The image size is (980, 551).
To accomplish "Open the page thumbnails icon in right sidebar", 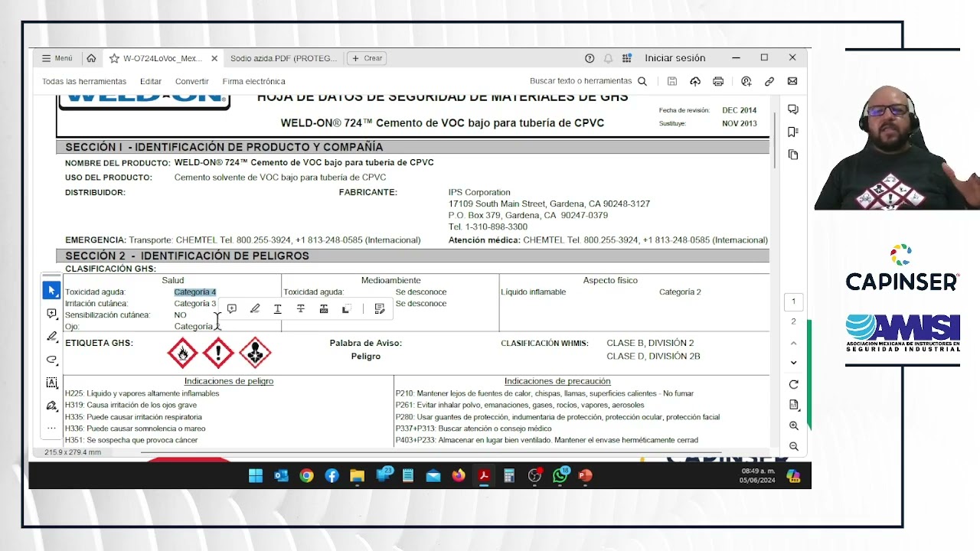I will point(793,155).
